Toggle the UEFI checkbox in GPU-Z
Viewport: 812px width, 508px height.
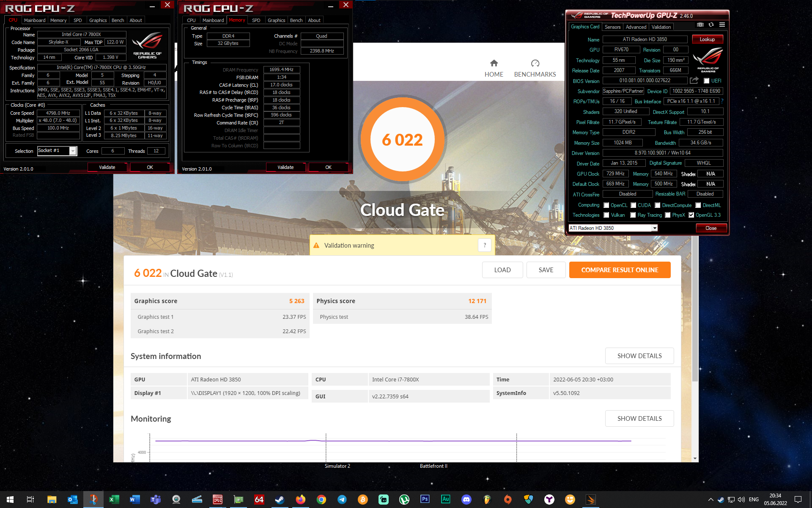706,80
